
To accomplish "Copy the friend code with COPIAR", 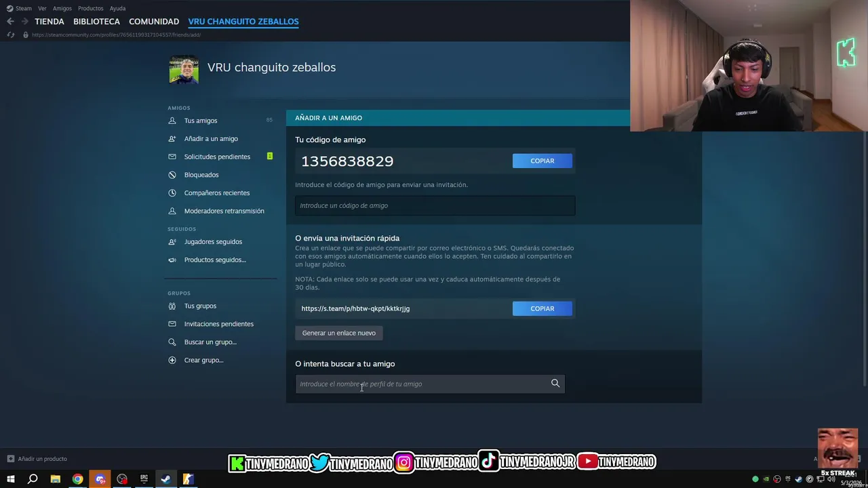I will pos(542,161).
